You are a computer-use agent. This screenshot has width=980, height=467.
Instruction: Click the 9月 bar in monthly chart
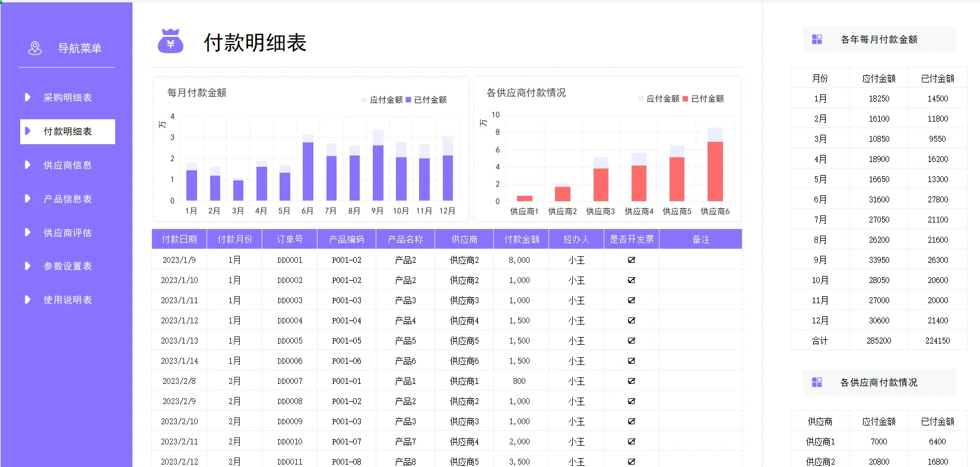click(x=378, y=173)
